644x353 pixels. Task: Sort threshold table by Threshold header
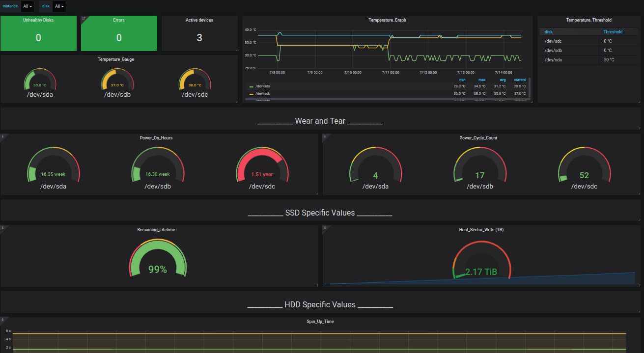click(x=613, y=32)
